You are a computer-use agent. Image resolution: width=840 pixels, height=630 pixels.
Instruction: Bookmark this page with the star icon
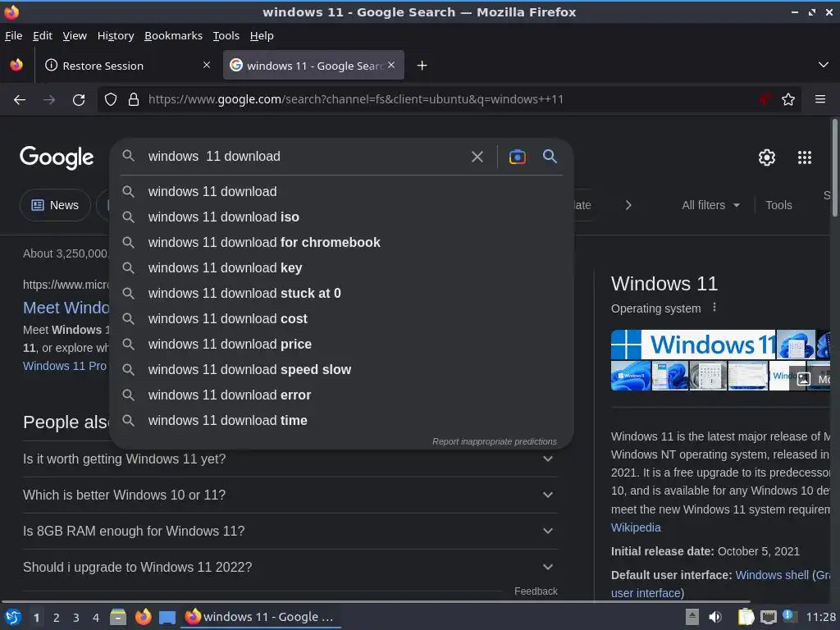[788, 99]
